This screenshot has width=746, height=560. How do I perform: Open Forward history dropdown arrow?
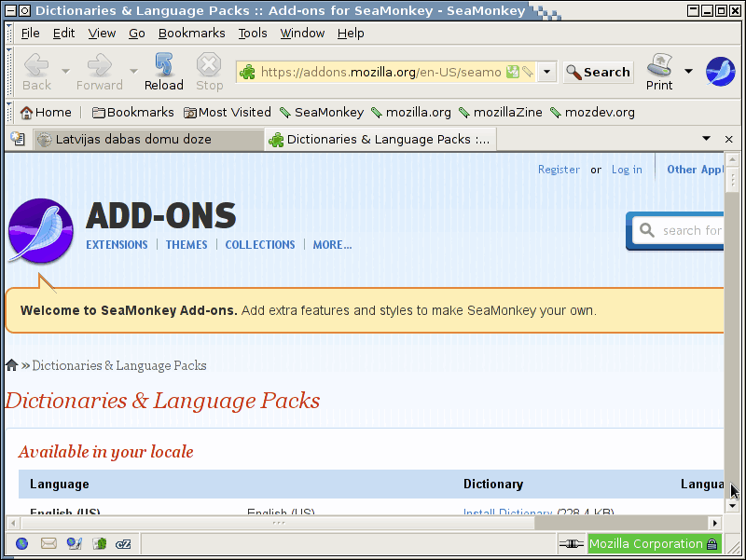pos(133,72)
